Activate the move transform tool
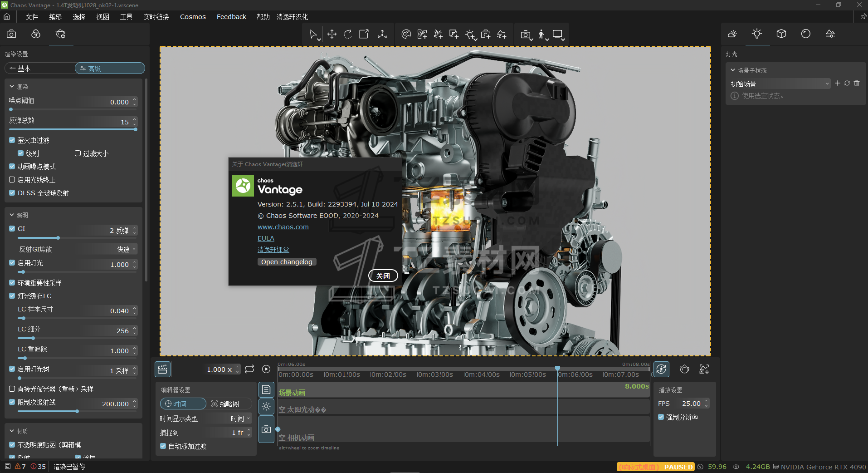This screenshot has height=473, width=868. [x=332, y=34]
